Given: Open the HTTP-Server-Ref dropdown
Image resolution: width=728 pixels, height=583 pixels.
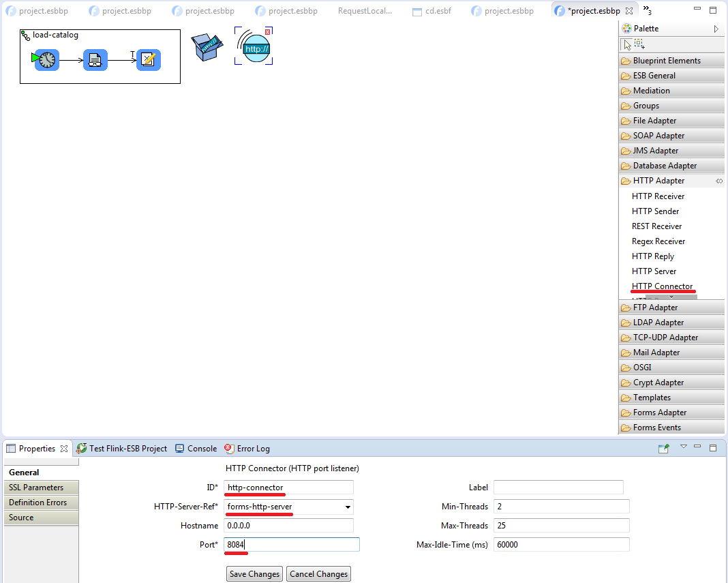Looking at the screenshot, I should click(348, 507).
